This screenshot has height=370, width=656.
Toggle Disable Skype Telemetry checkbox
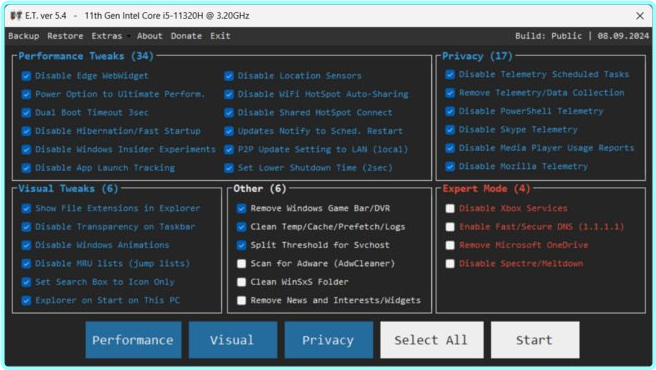click(x=450, y=130)
